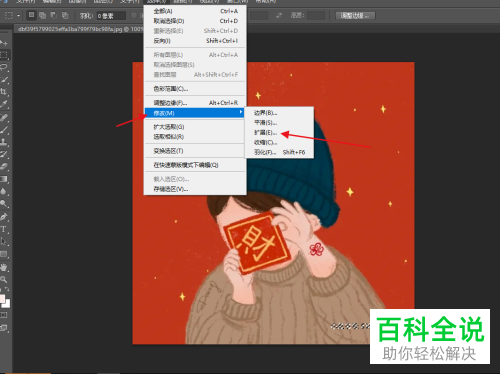Choose 查找图层 Find Layers item
The image size is (500, 374).
point(196,74)
